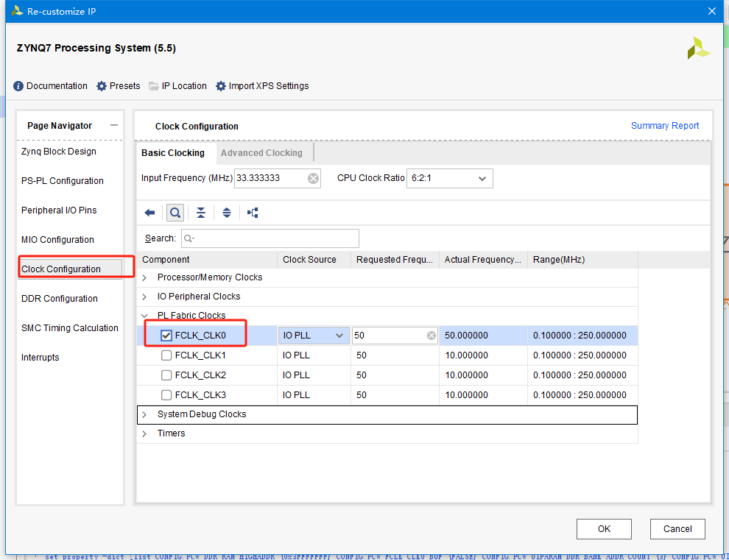The height and width of the screenshot is (560, 729).
Task: Clear the FCLK_CLK0 requested frequency value
Action: (432, 336)
